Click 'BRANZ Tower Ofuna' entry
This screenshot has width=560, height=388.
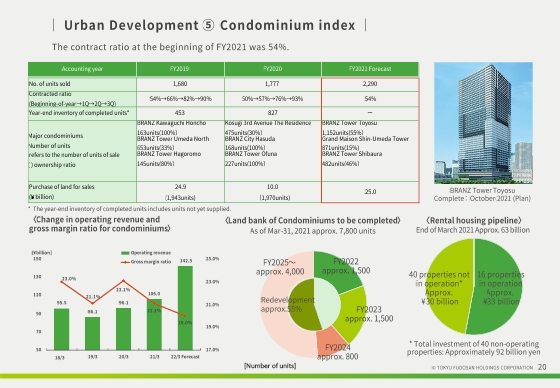click(251, 154)
